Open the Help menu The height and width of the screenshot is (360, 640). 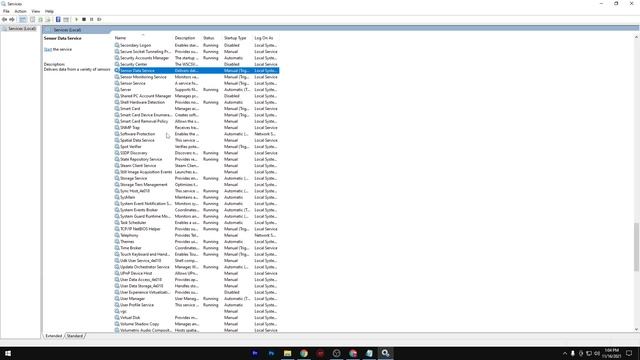49,11
